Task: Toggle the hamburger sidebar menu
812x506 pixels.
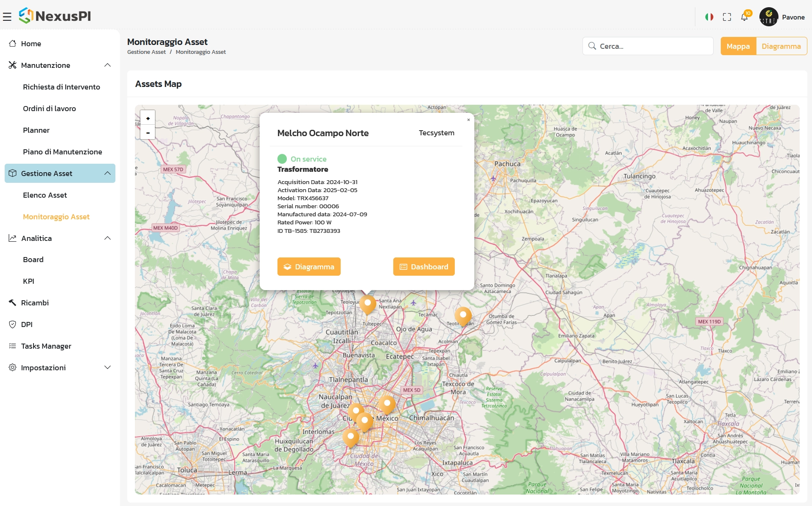Action: (7, 17)
